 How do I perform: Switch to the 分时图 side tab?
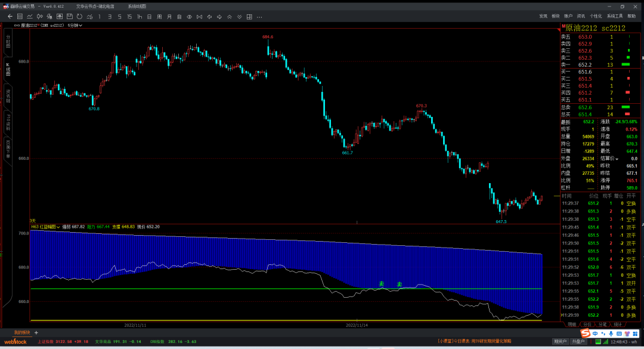coord(8,42)
